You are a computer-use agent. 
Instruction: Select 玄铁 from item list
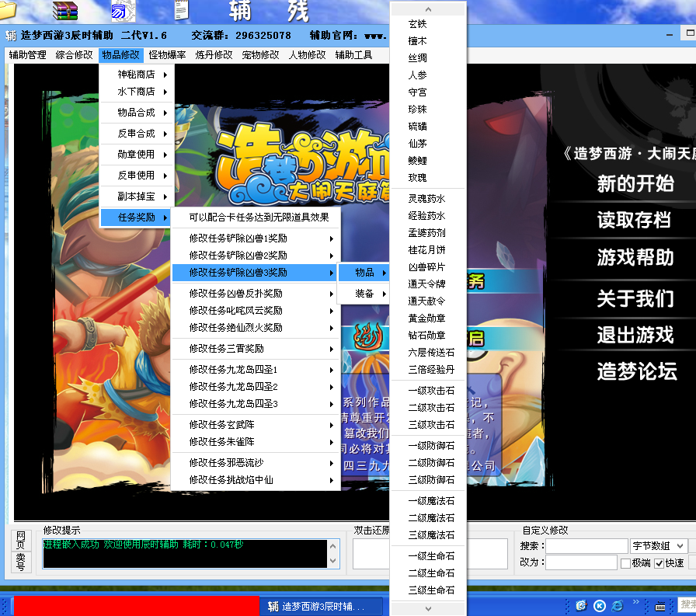tap(428, 24)
